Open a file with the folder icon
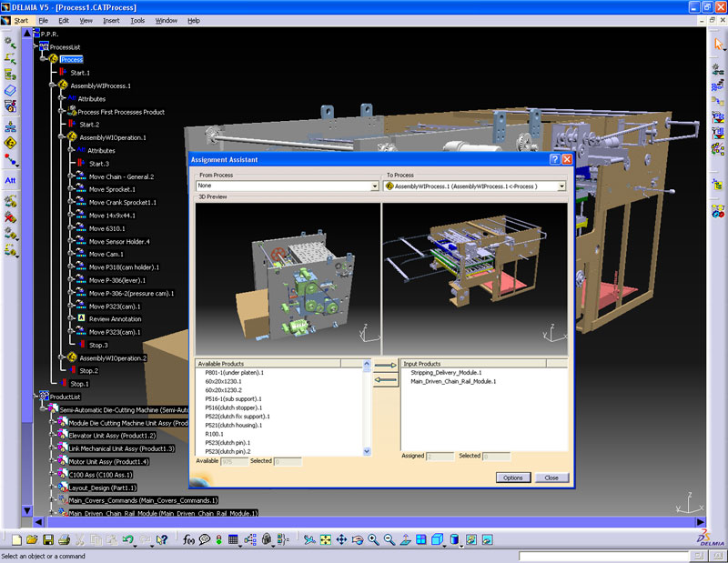The image size is (728, 563). 32,539
